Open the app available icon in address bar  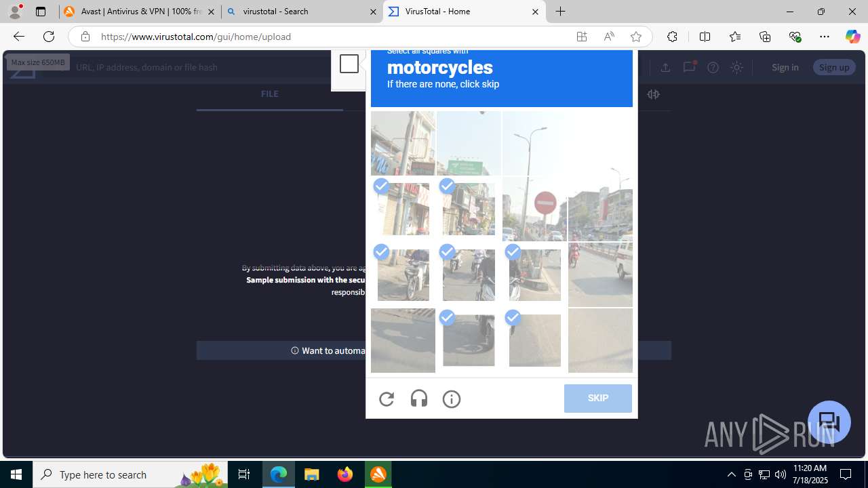tap(582, 37)
